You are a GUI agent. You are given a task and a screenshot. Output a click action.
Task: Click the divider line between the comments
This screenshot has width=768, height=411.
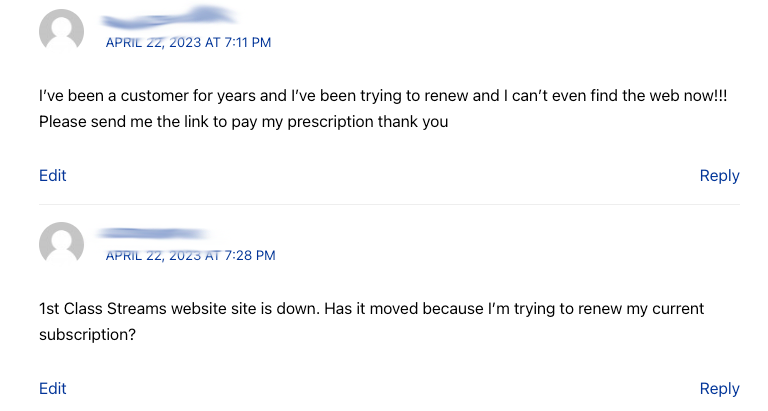tap(389, 205)
